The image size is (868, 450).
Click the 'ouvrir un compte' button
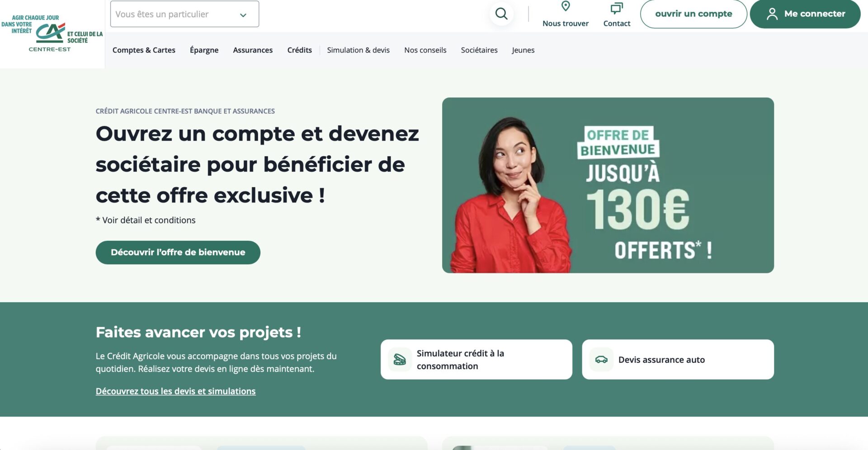coord(693,14)
